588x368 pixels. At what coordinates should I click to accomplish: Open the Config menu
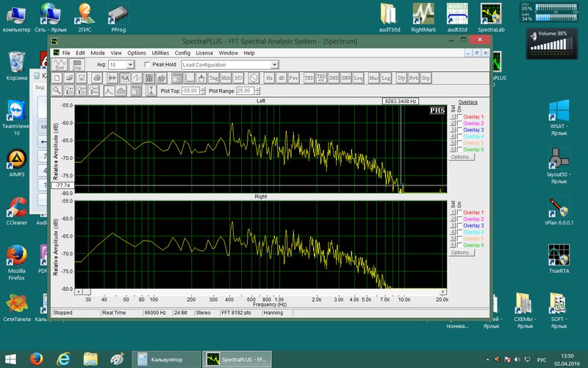(x=182, y=53)
